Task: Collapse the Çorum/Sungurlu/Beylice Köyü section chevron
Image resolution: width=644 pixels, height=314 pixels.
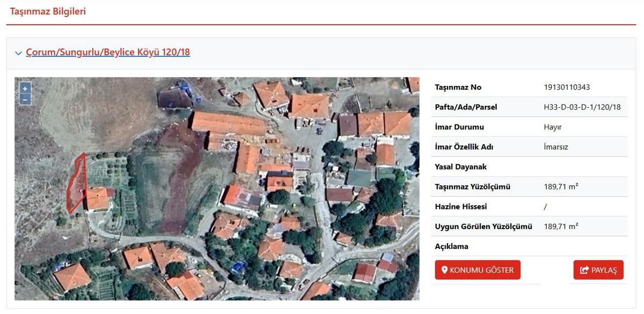Action: point(18,53)
